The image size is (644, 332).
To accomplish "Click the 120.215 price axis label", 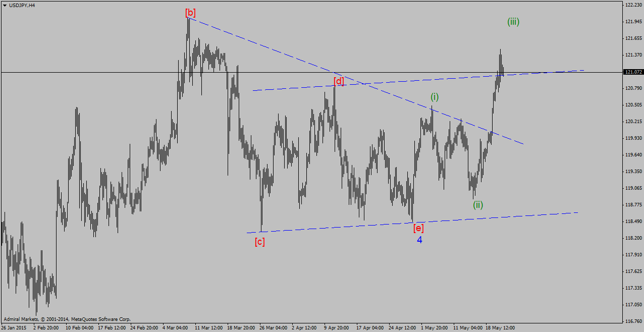I will (x=633, y=122).
